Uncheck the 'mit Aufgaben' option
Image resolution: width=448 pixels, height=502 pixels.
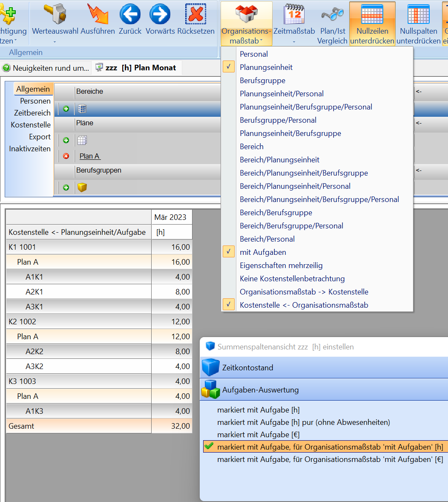229,252
